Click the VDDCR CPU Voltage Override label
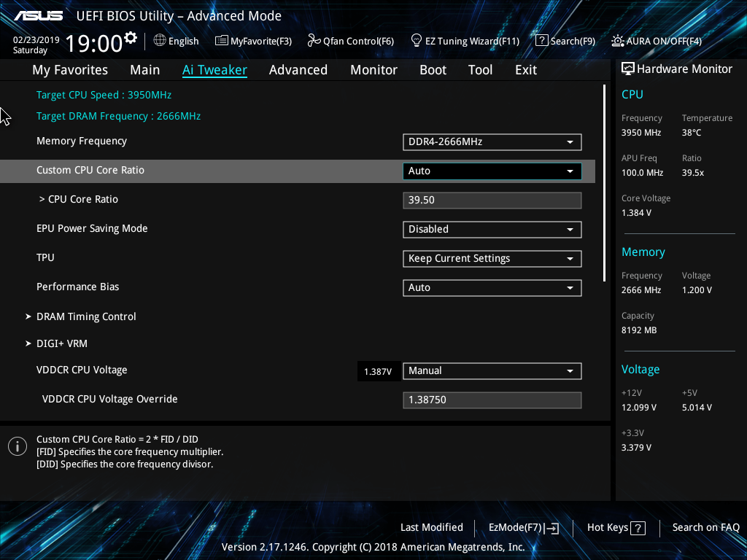 click(110, 399)
